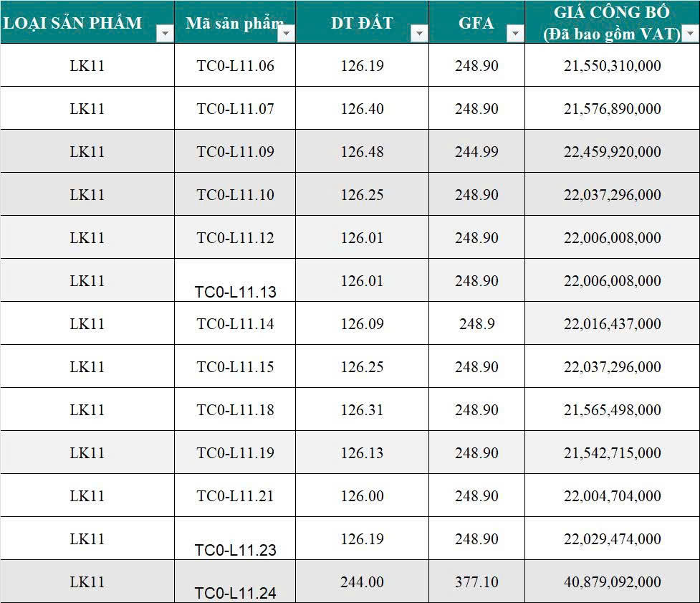Select product code cell TC0-L11.06
Viewport: 700px width, 603px height.
coord(235,66)
